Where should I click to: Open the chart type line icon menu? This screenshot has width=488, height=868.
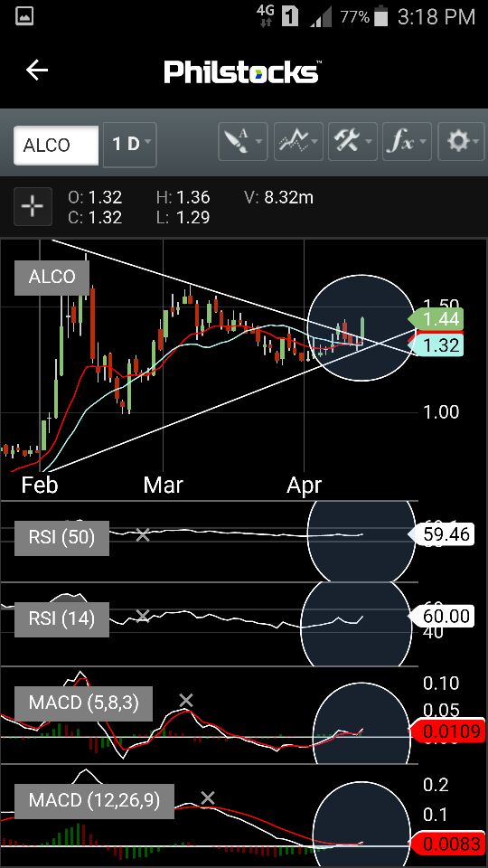pos(299,144)
